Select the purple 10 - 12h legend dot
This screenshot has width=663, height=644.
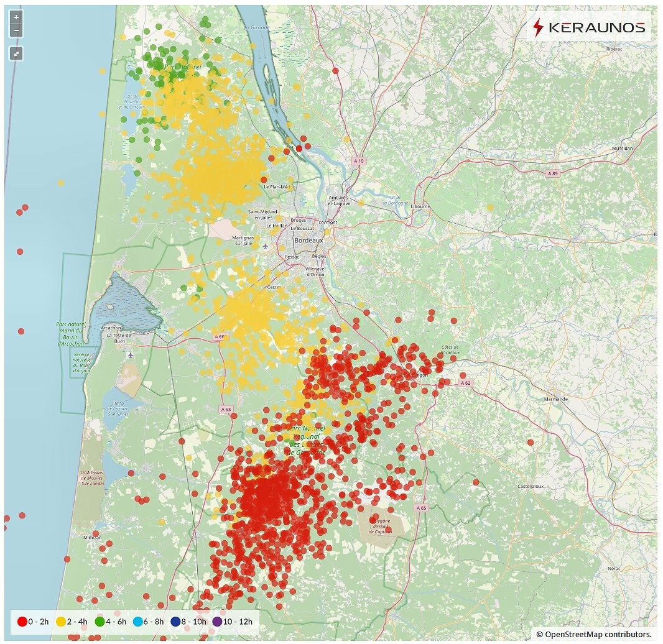tap(217, 621)
